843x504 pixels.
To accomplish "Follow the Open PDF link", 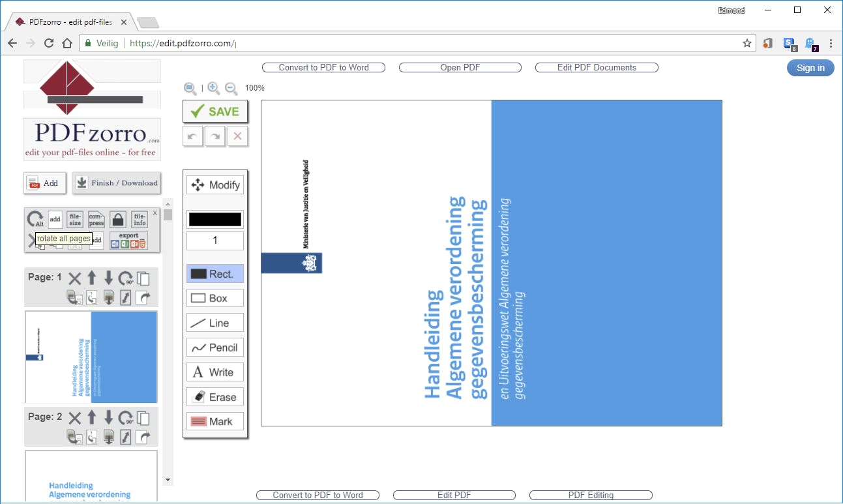I will point(460,68).
